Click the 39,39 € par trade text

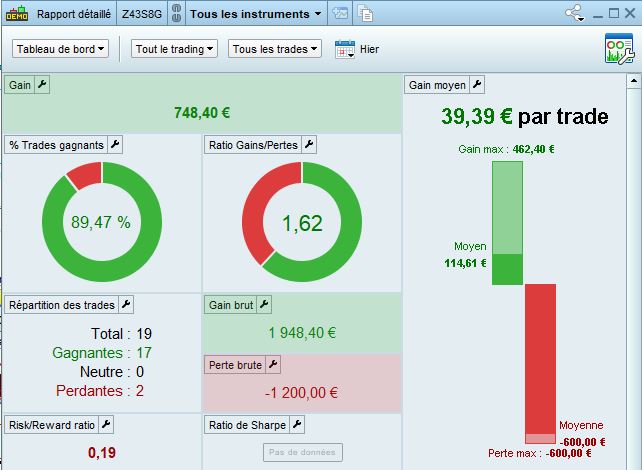coord(524,116)
